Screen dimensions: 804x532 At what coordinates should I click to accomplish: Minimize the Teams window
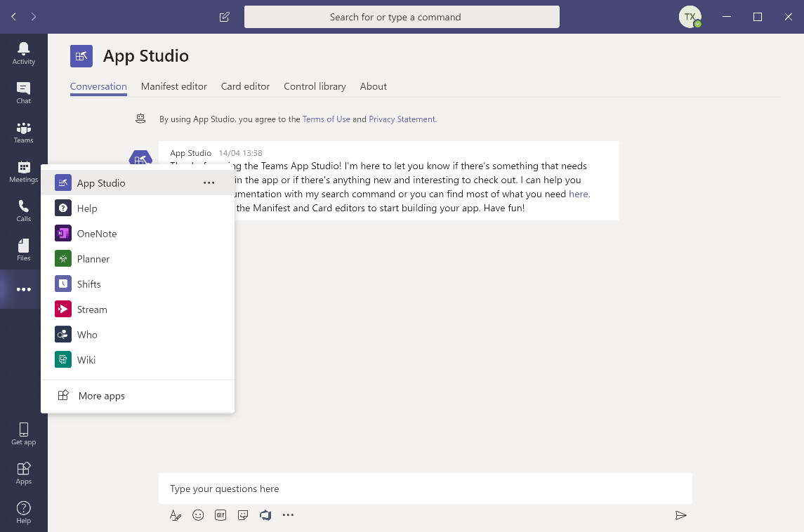tap(727, 17)
